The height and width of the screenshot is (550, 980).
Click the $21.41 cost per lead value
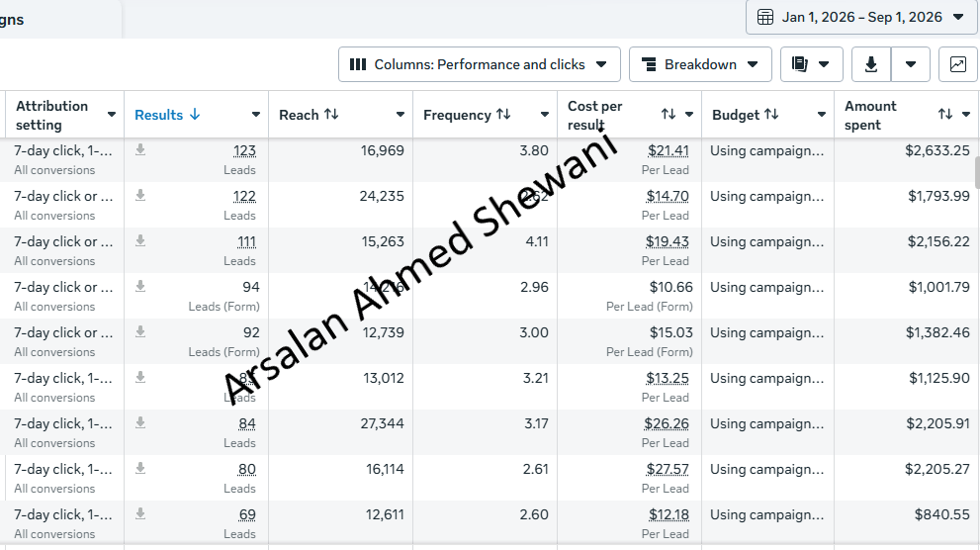click(668, 150)
